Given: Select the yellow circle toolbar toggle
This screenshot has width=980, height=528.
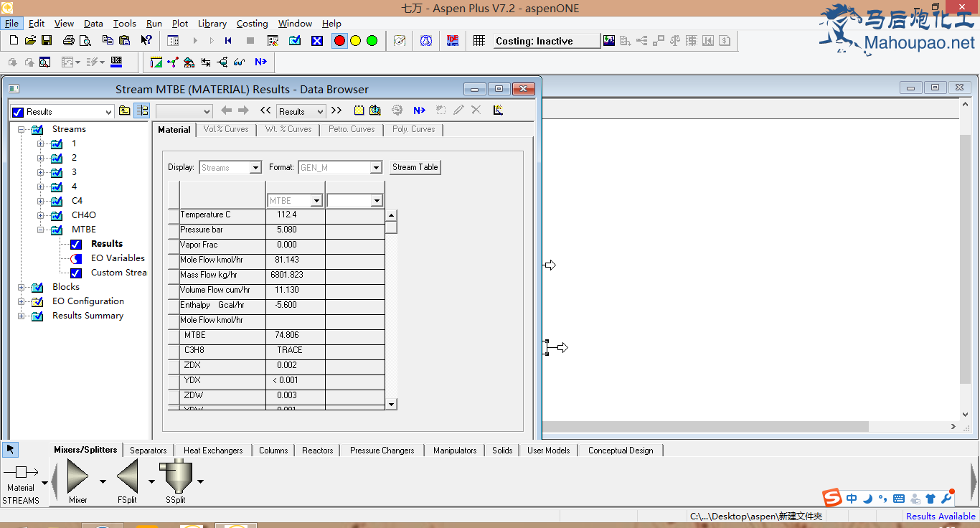Looking at the screenshot, I should (355, 41).
